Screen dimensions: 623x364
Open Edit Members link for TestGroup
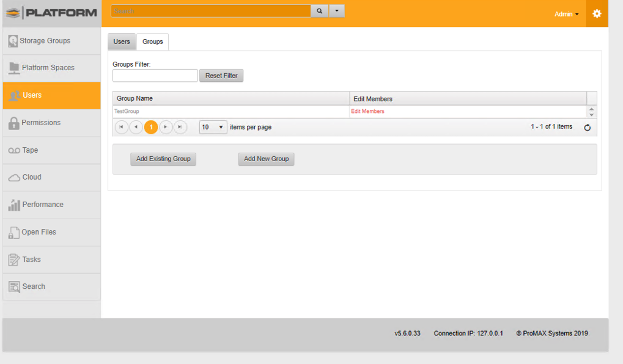pyautogui.click(x=367, y=112)
